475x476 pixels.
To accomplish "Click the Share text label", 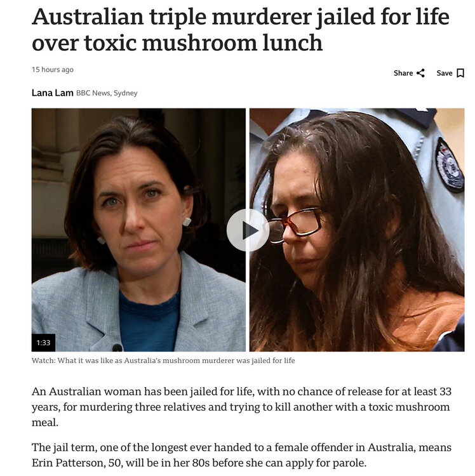I will [x=403, y=73].
